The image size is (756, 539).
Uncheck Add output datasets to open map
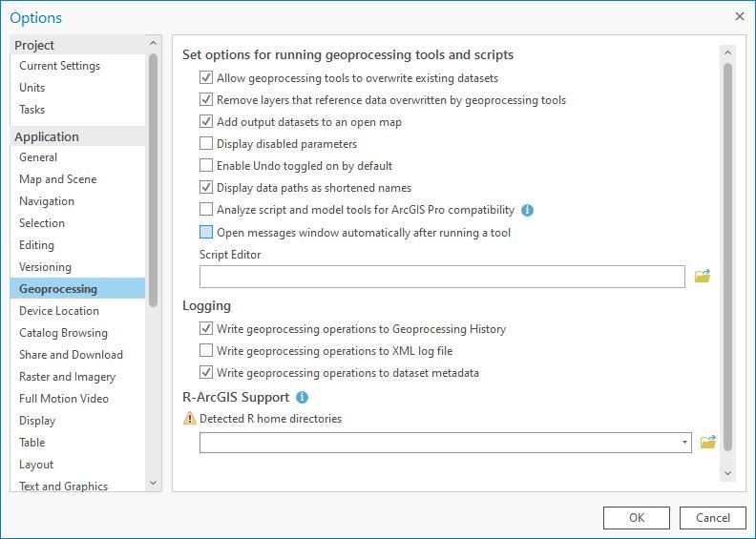click(206, 122)
